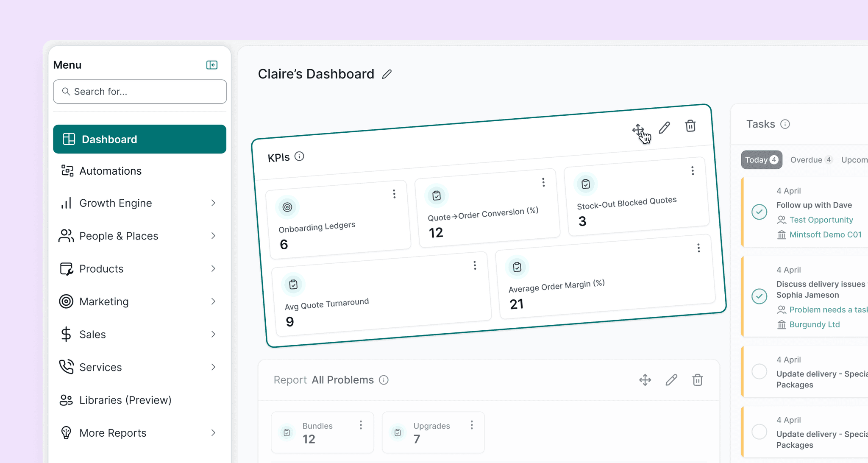This screenshot has width=868, height=463.
Task: Click Avg Quote Turnaround clipboard icon
Action: [293, 284]
